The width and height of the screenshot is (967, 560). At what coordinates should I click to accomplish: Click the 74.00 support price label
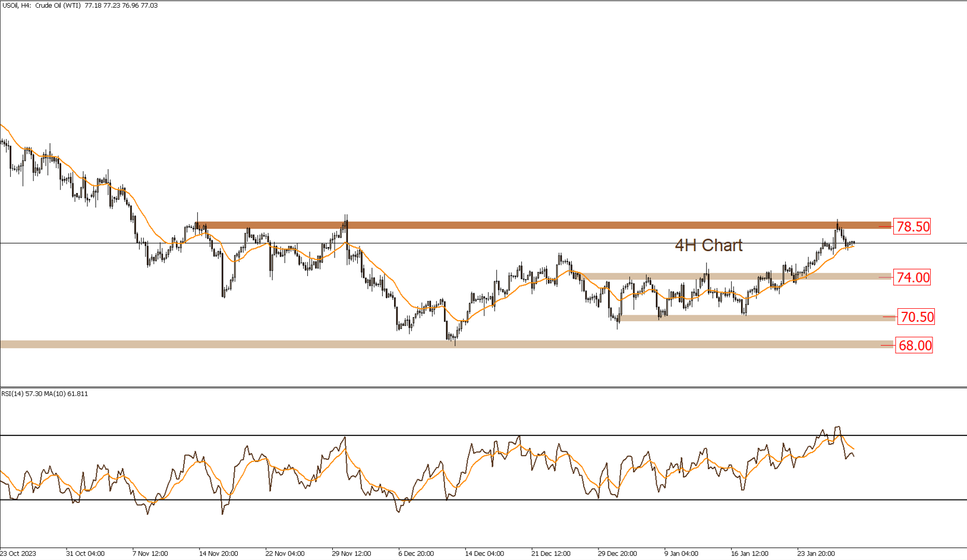tap(912, 277)
